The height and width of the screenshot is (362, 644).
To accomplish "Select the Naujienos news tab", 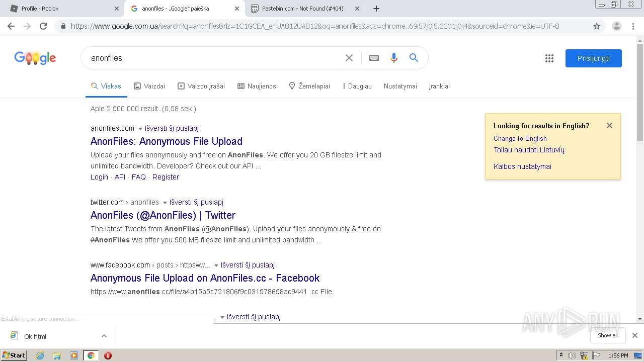I will coord(257,86).
